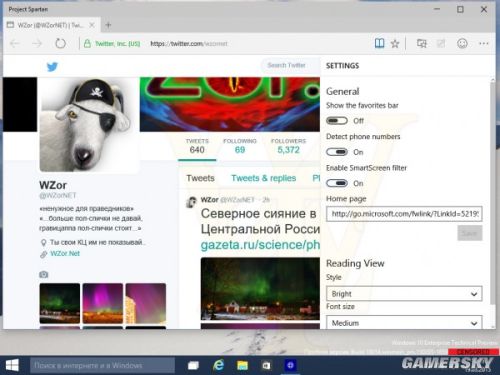The height and width of the screenshot is (375, 500).
Task: Disable the SmartScreen filter switch
Action: coord(337,183)
